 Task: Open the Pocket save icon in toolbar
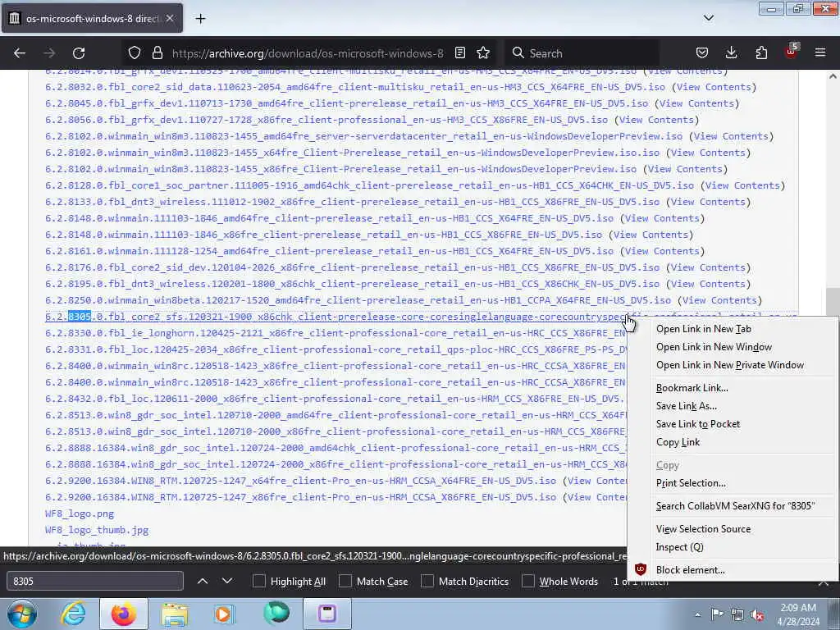tap(702, 53)
